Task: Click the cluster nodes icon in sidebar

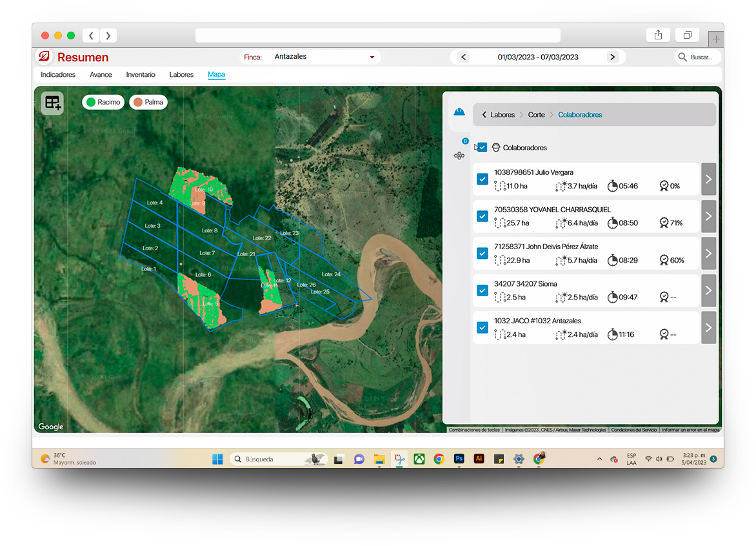Action: tap(459, 156)
